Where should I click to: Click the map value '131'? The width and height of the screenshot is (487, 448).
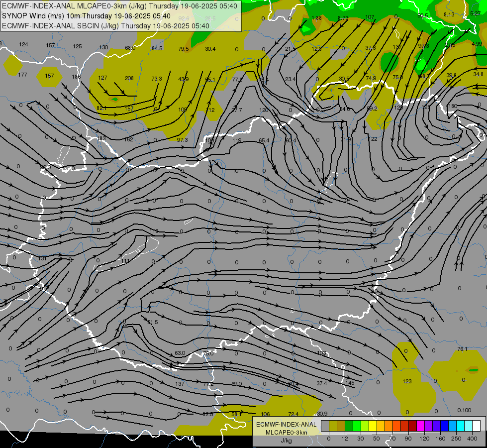[42, 258]
